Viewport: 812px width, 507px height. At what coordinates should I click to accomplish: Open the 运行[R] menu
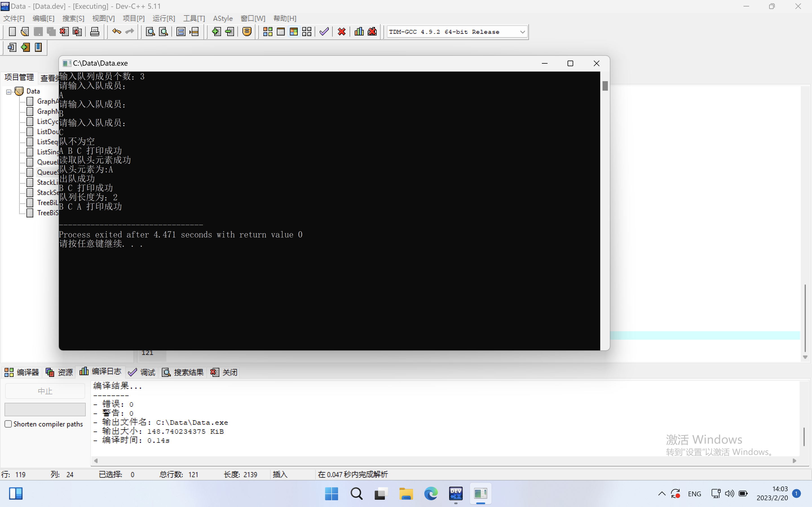(164, 18)
